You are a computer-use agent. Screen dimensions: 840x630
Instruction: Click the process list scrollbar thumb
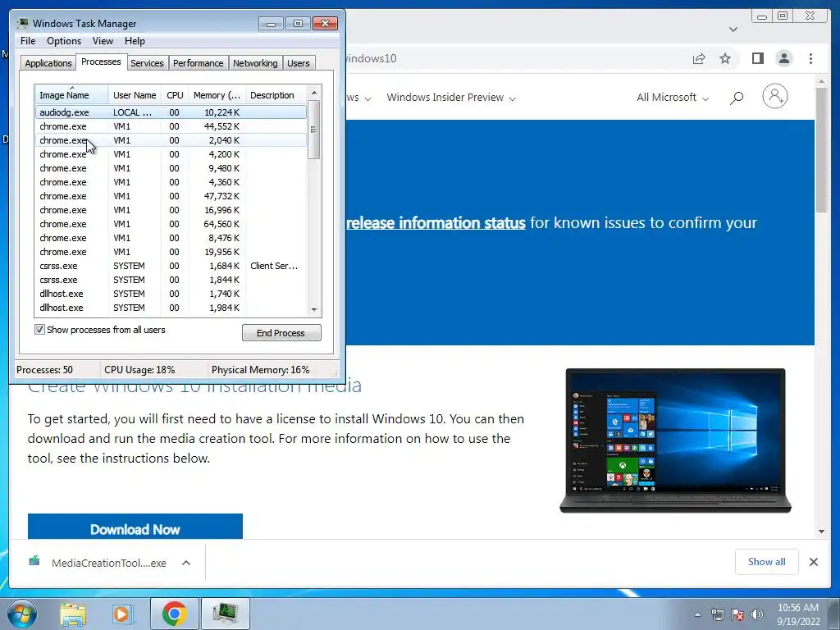[314, 130]
